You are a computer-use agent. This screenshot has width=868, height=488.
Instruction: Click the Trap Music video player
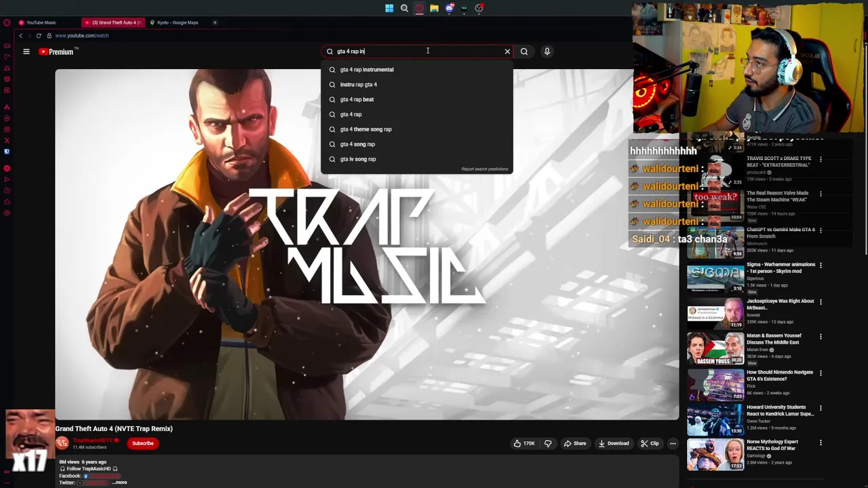point(367,244)
